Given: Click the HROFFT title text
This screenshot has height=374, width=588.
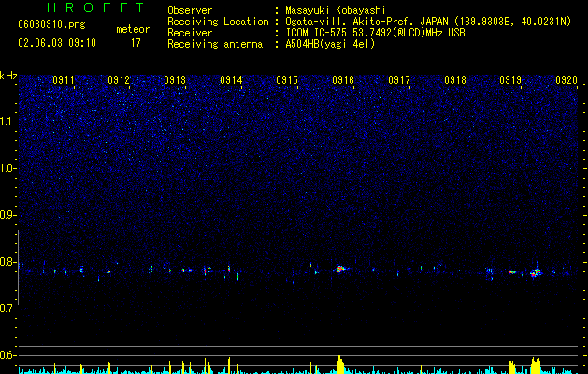Looking at the screenshot, I should click(x=96, y=7).
